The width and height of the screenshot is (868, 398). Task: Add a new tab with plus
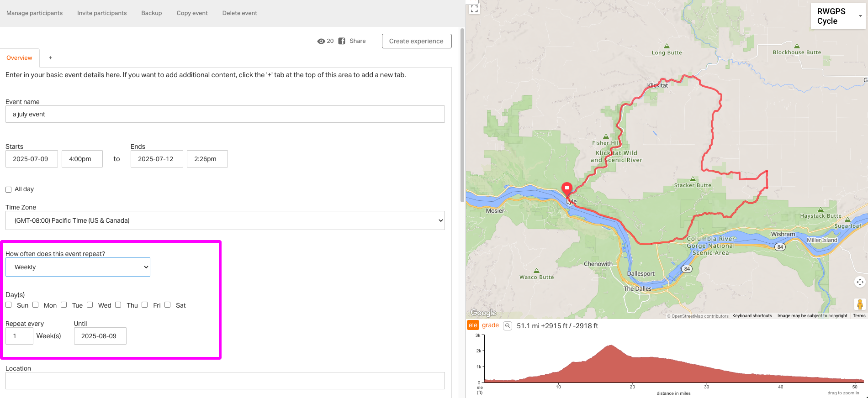point(50,58)
